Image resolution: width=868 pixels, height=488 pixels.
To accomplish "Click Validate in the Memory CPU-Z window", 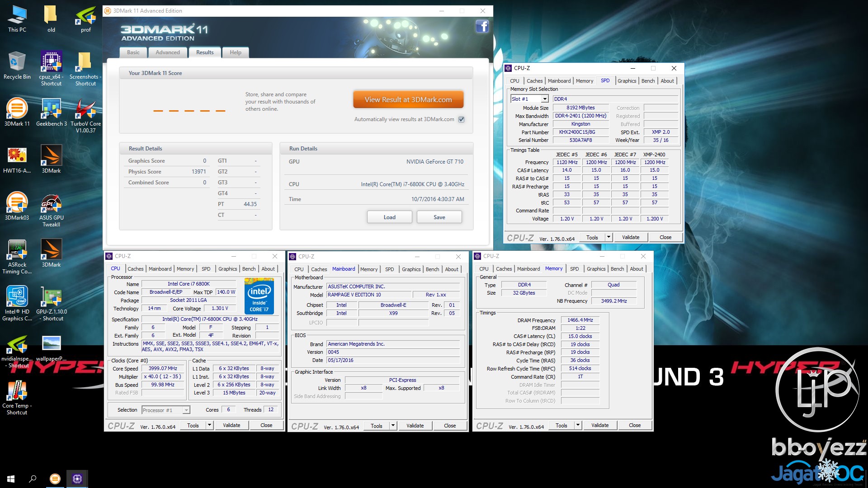I will click(600, 425).
